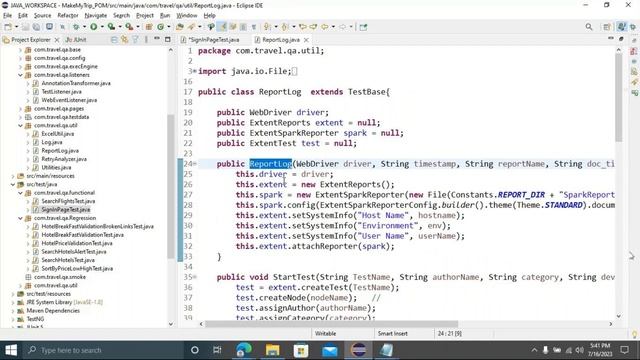The height and width of the screenshot is (360, 640).
Task: Expand Maven Dependencies node
Action: pyautogui.click(x=13, y=311)
